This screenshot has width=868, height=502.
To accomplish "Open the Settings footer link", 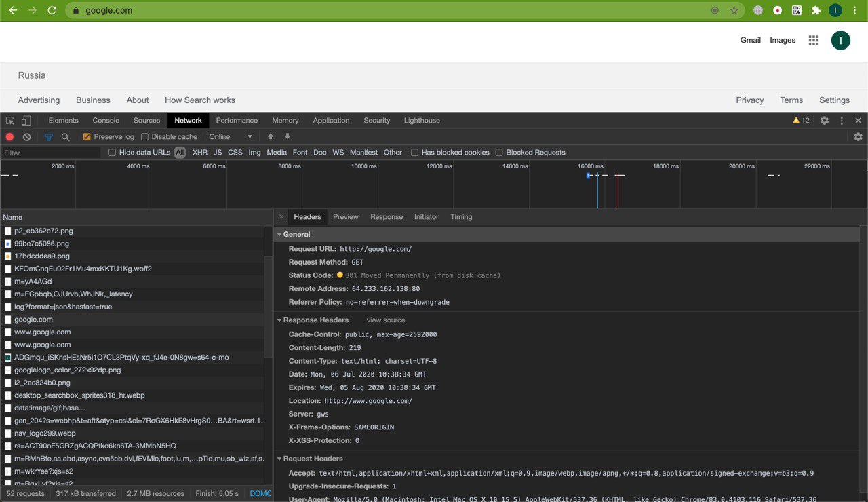I will tap(834, 100).
